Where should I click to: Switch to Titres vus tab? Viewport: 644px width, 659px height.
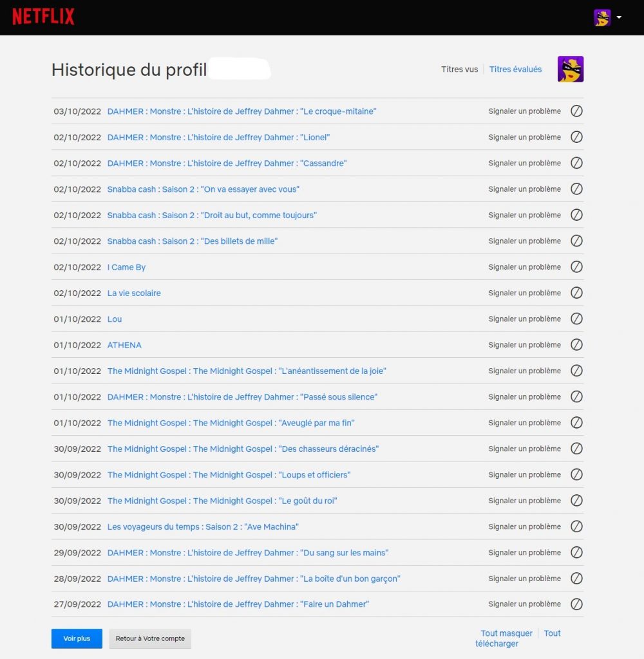[x=459, y=70]
